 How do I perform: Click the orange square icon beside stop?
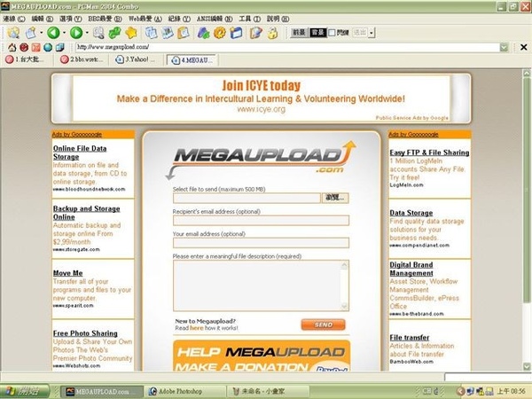36,48
